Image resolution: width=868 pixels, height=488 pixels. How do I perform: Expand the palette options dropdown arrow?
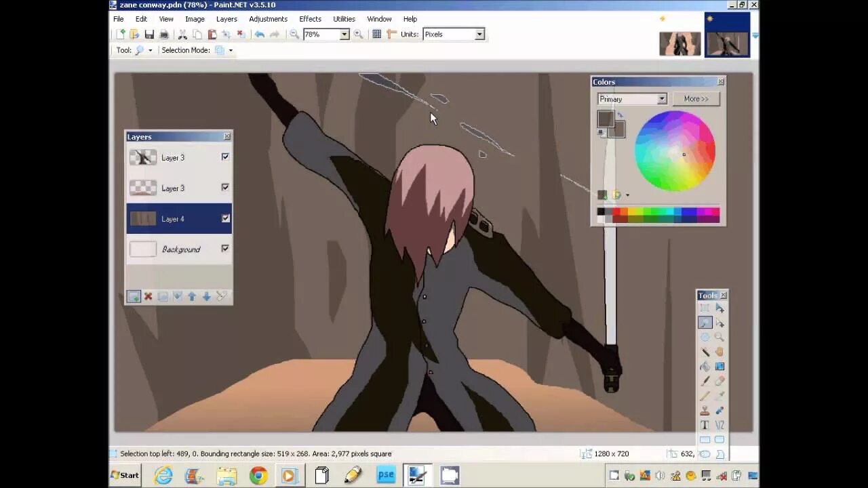(x=627, y=195)
